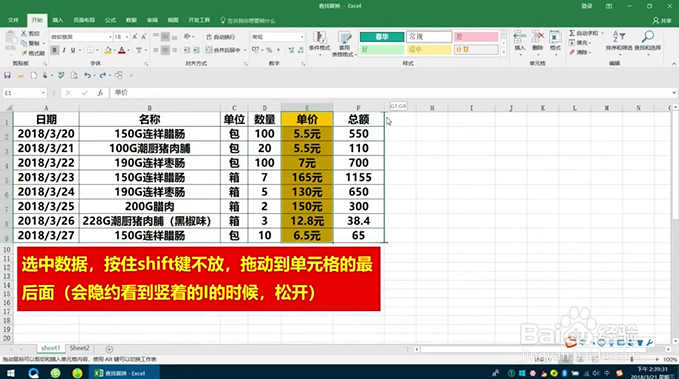
Task: Open the font name dropdown
Action: 110,37
